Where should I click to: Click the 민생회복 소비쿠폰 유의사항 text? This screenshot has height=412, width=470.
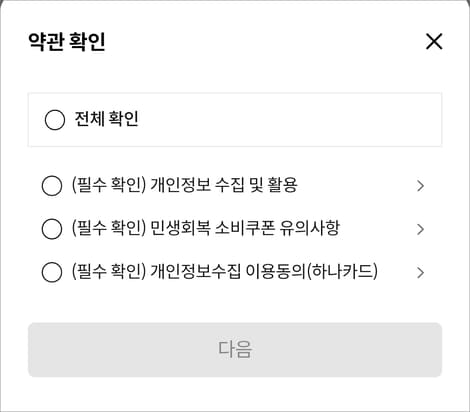(x=245, y=228)
